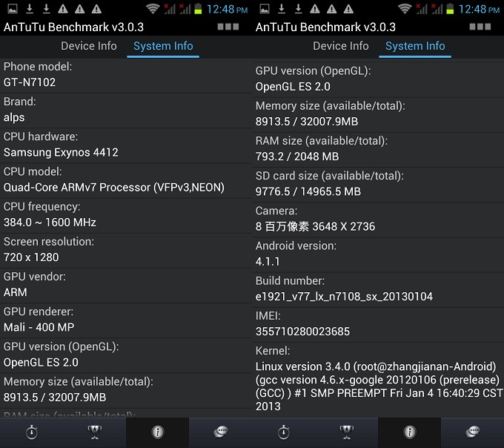Tap the Wi-Fi icon in right status bar
This screenshot has width=504, height=448.
coord(405,9)
